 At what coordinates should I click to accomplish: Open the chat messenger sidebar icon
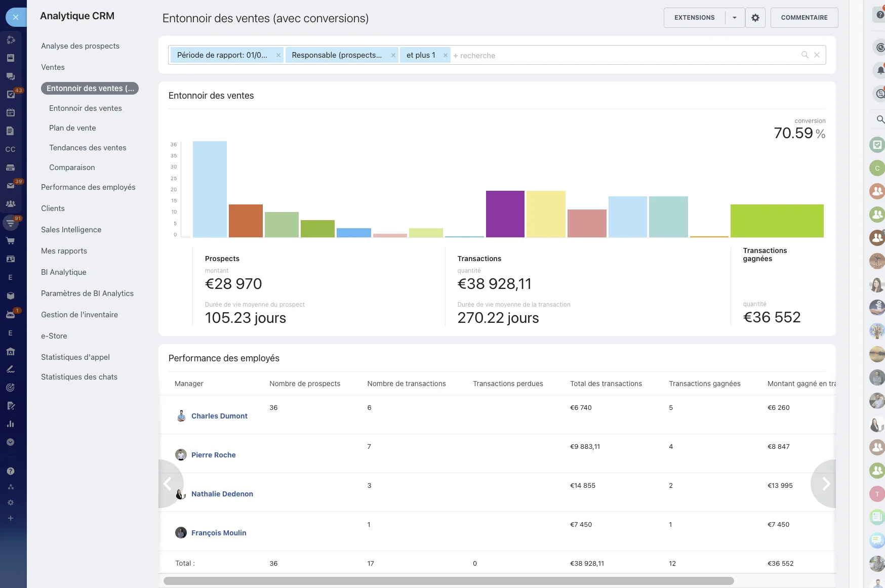[x=10, y=76]
